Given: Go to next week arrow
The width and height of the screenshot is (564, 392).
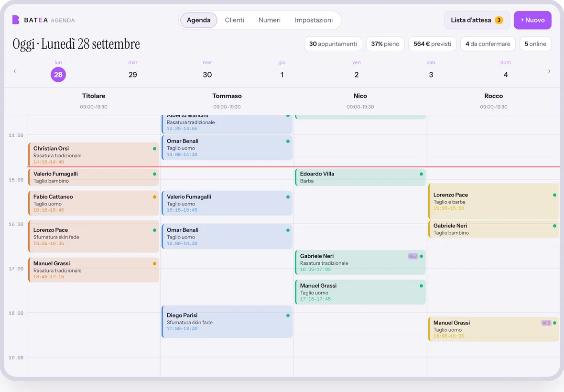Looking at the screenshot, I should [549, 71].
